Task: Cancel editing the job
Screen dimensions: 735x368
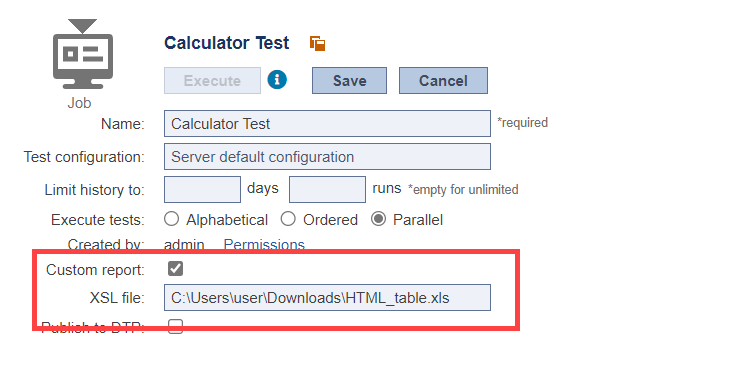Action: tap(443, 81)
